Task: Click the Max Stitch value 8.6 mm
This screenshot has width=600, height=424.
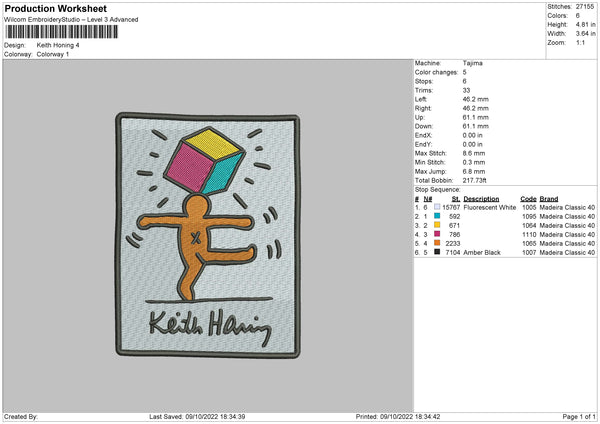Action: (x=474, y=153)
